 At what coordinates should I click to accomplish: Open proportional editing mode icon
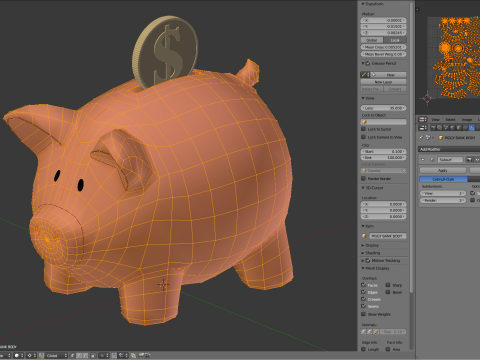click(104, 355)
